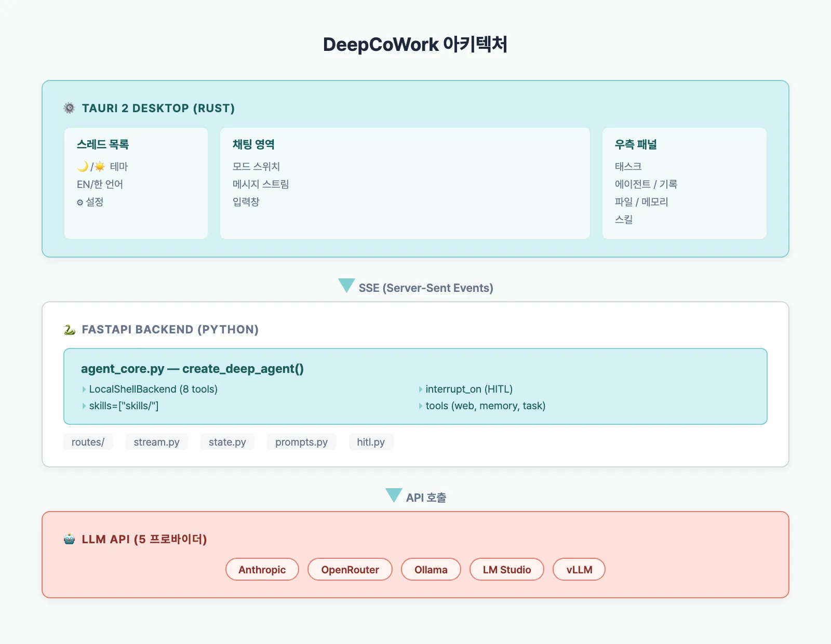Click the SSE down-arrow triangle
Screen dimensions: 831x644
(x=346, y=286)
